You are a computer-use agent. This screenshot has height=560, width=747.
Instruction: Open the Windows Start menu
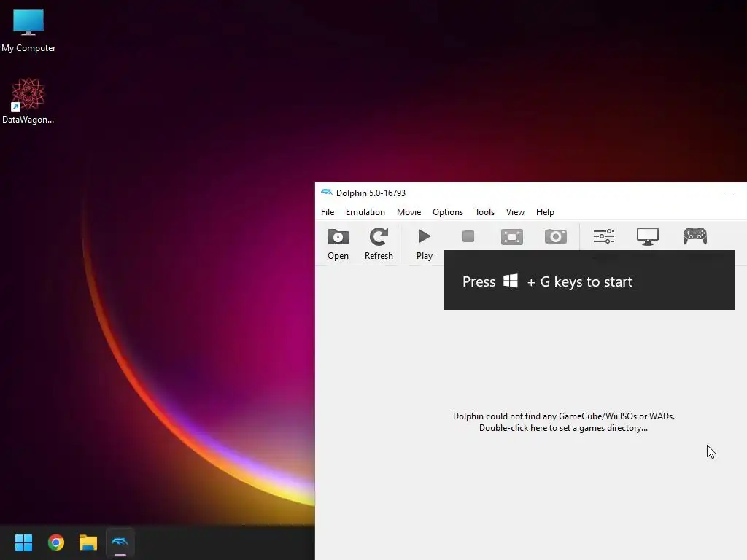[x=23, y=542]
